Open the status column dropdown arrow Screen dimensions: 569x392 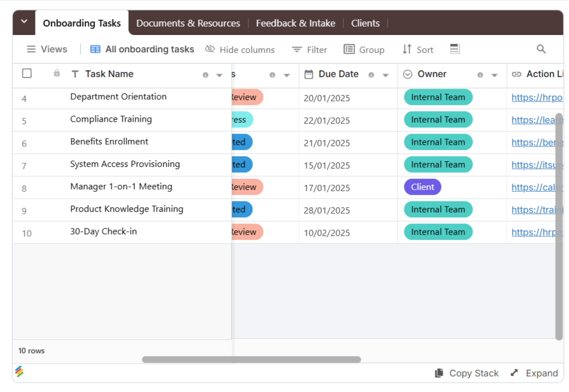pos(286,75)
